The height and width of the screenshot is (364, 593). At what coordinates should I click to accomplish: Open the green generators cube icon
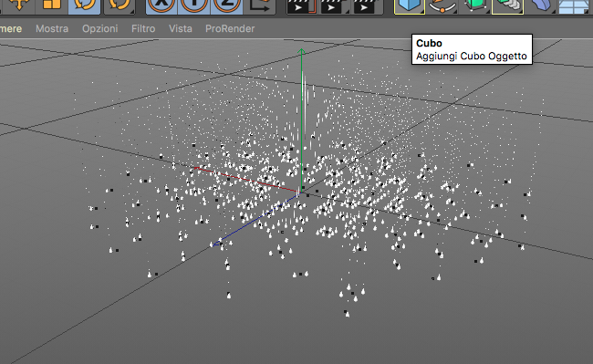point(474,5)
